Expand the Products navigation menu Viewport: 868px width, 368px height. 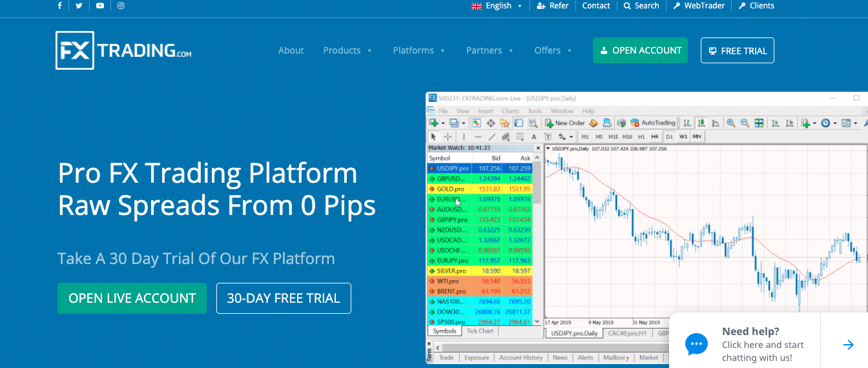[347, 50]
